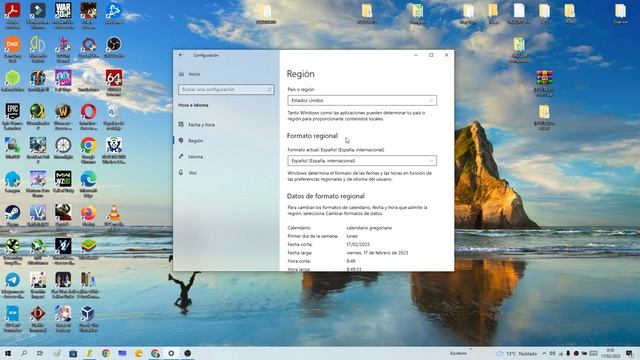The image size is (640, 360).
Task: Click the search magnifier in settings search box
Action: (x=269, y=89)
